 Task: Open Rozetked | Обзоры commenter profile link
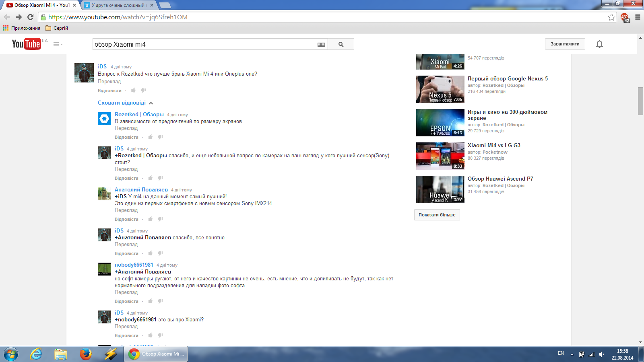point(139,115)
